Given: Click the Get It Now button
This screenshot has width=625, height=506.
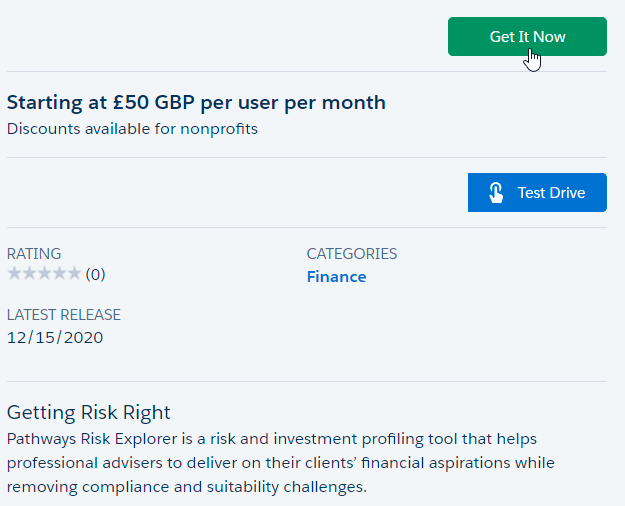Looking at the screenshot, I should tap(527, 37).
